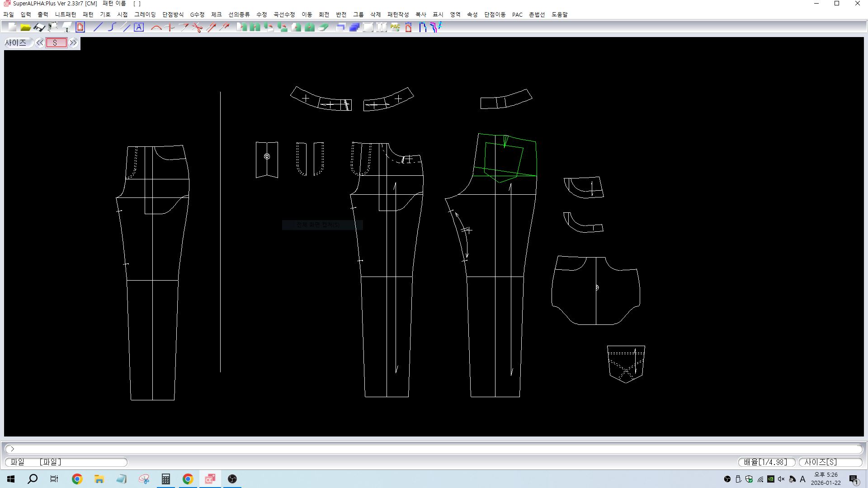Screen dimensions: 868x488
Task: Select the curve drawing tool
Action: 112,28
